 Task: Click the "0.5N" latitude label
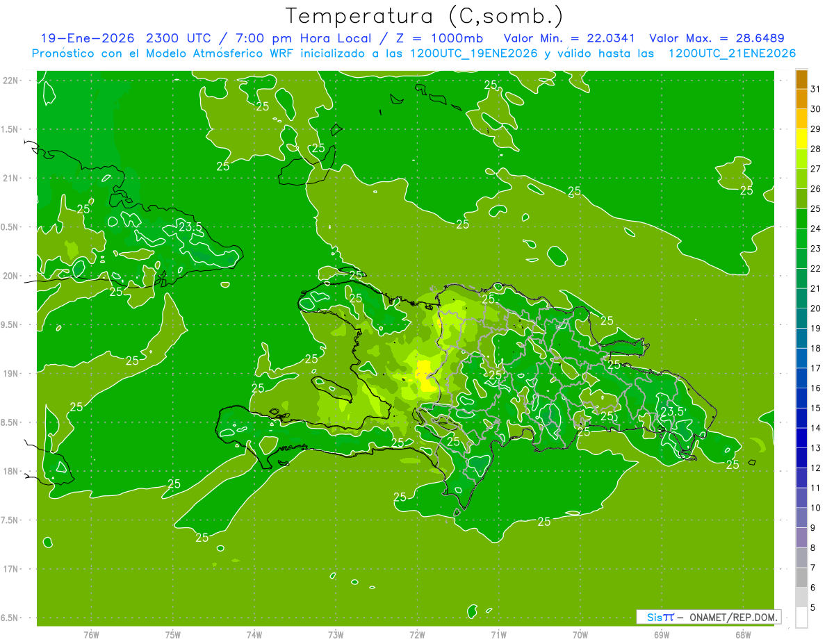click(10, 227)
